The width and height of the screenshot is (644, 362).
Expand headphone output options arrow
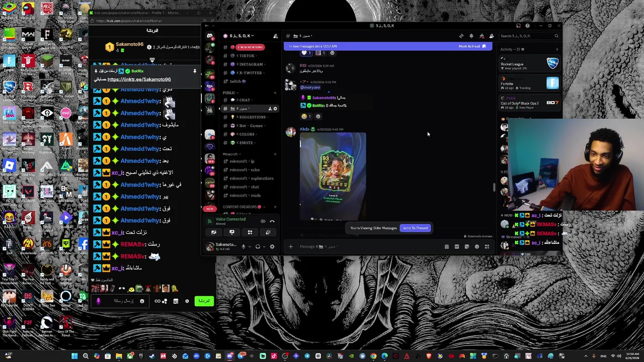(263, 246)
